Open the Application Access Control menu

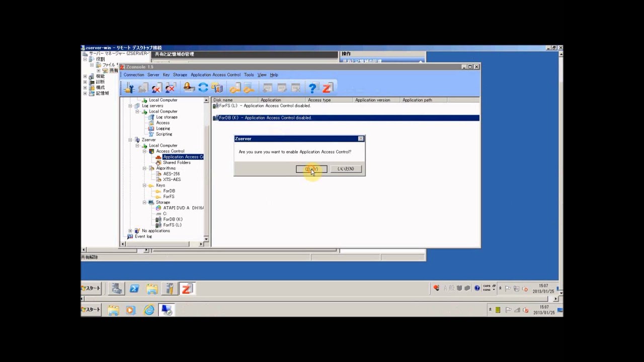pos(216,75)
